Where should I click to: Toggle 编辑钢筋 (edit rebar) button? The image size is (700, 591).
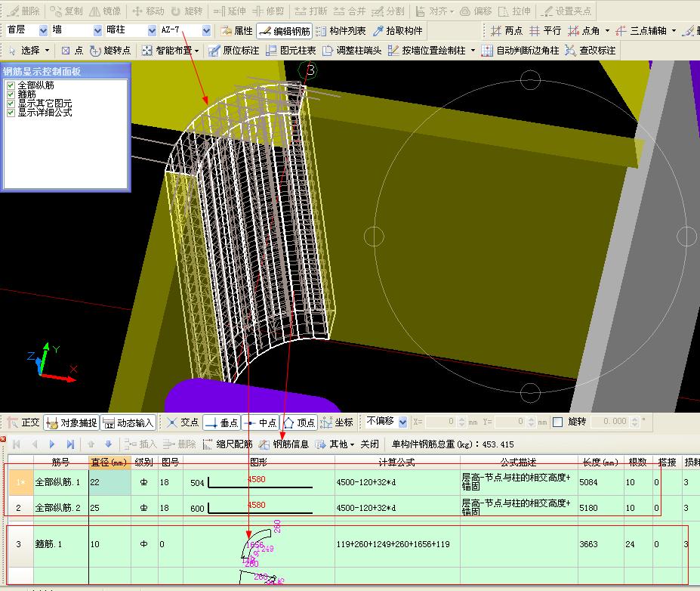pyautogui.click(x=285, y=30)
